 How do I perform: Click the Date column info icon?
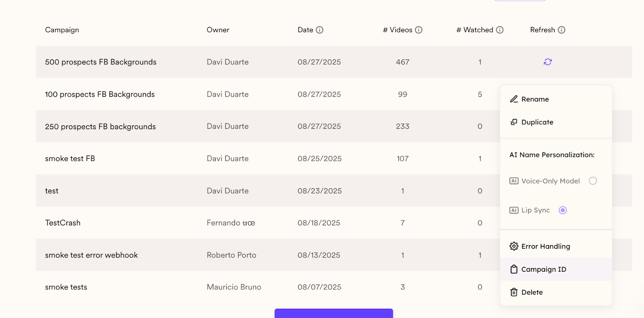pos(320,30)
